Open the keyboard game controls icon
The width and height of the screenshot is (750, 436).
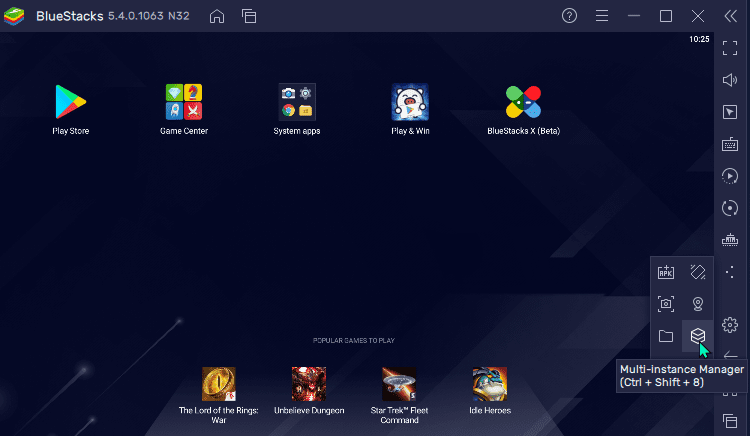coord(730,144)
